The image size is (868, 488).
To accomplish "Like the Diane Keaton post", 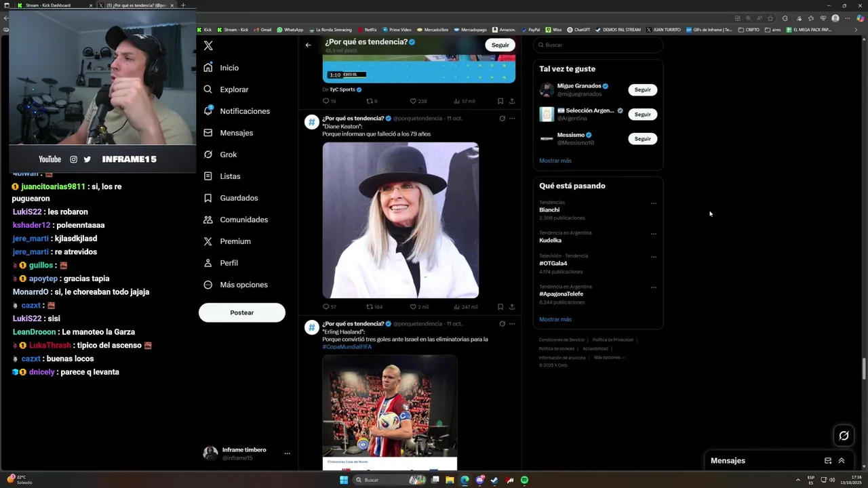I will coord(412,307).
